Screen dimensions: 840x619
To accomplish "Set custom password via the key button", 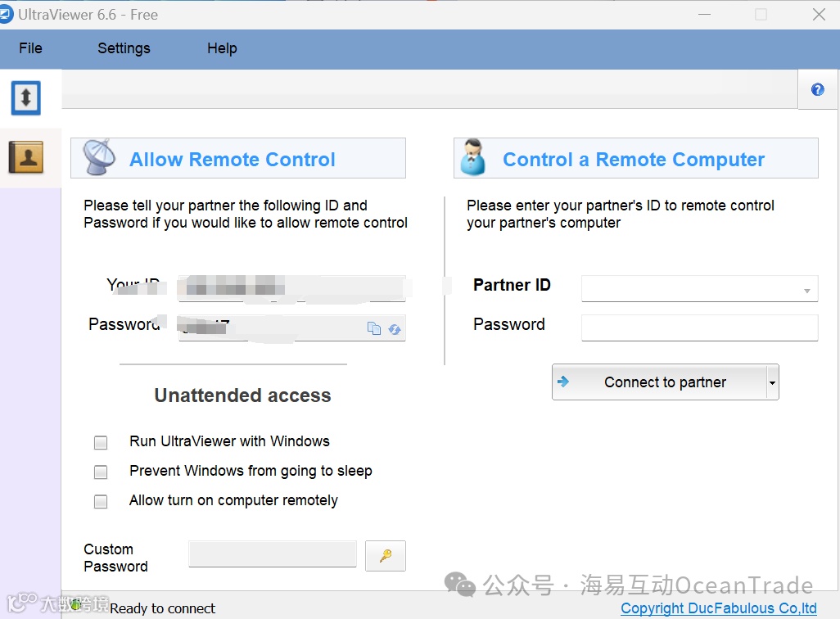I will click(x=385, y=556).
